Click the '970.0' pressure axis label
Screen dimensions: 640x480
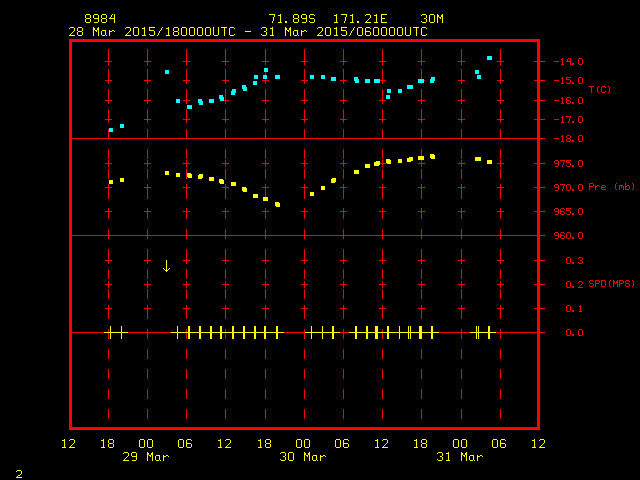[568, 188]
